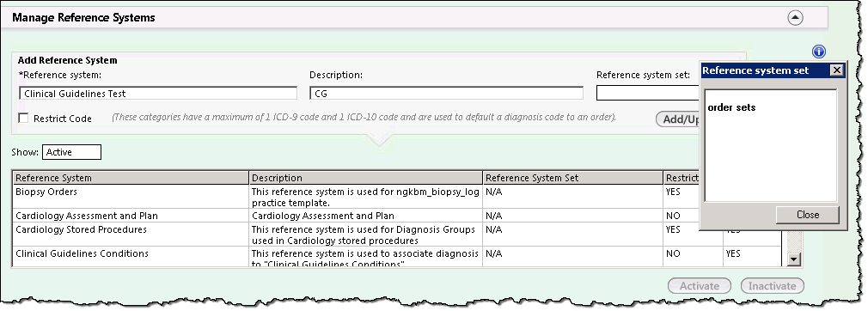Edit the Description field containing CG
Viewport: 868px width, 311px height.
446,93
